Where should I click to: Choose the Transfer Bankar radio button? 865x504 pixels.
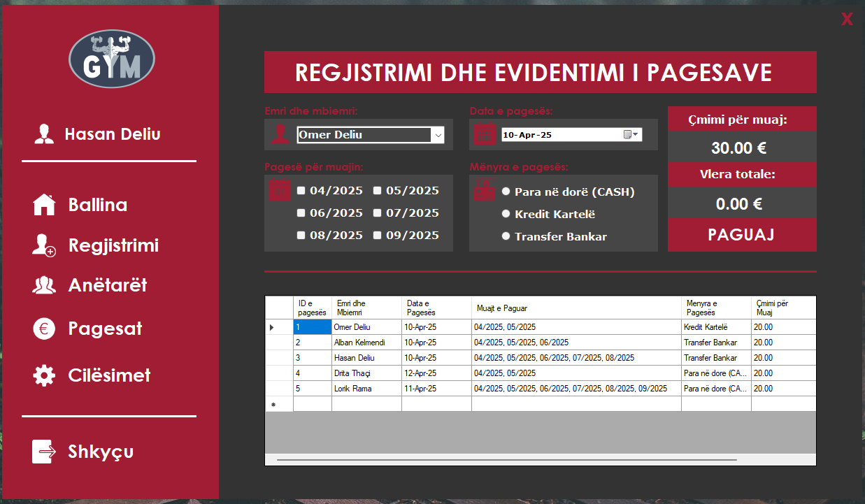pyautogui.click(x=506, y=236)
